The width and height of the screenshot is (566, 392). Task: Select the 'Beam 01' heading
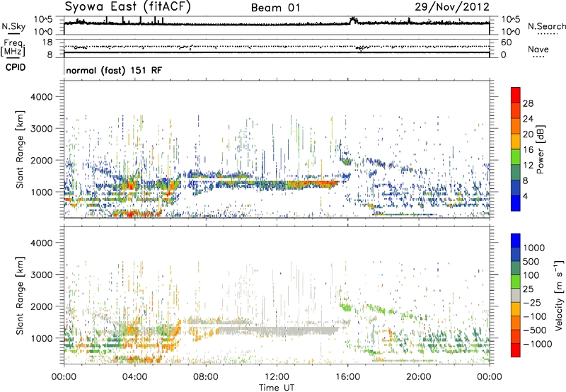coord(275,8)
